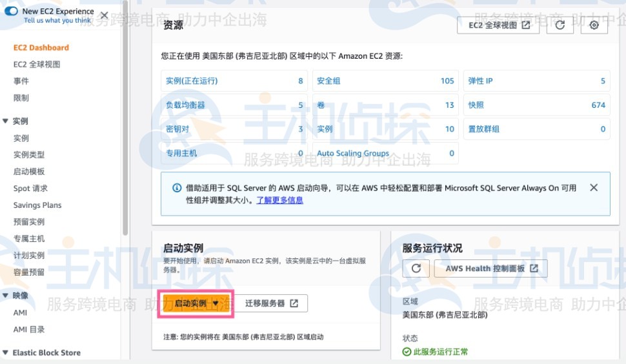Open 预留实例 in the sidebar

point(29,221)
